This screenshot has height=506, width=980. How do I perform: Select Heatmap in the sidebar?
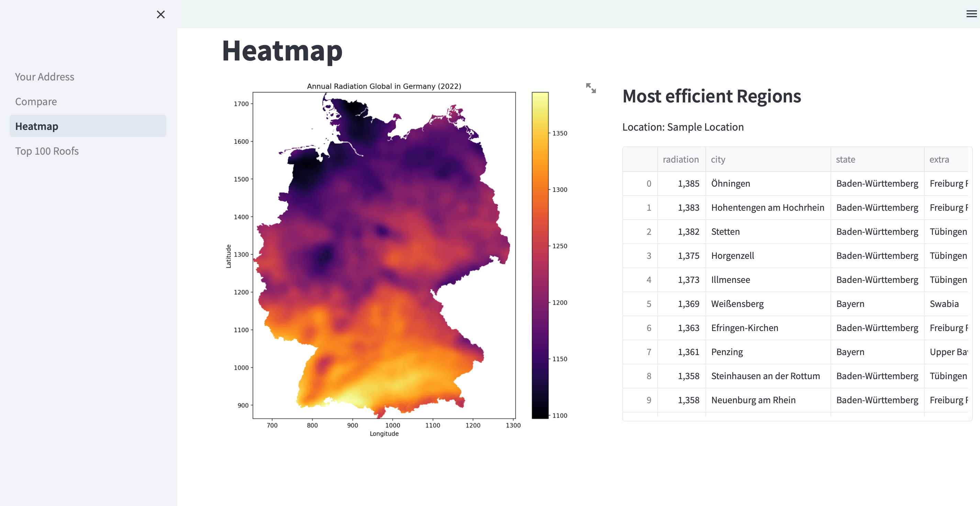coord(37,126)
